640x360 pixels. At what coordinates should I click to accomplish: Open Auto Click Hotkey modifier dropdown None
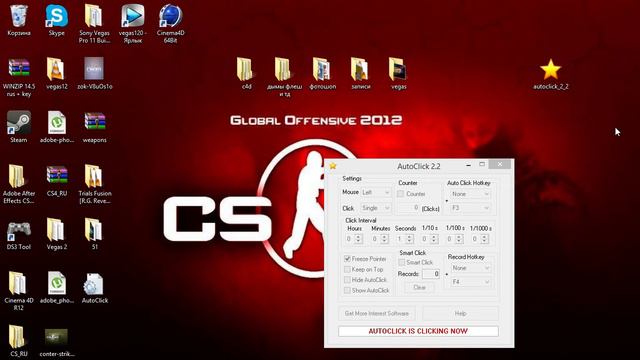click(x=470, y=194)
